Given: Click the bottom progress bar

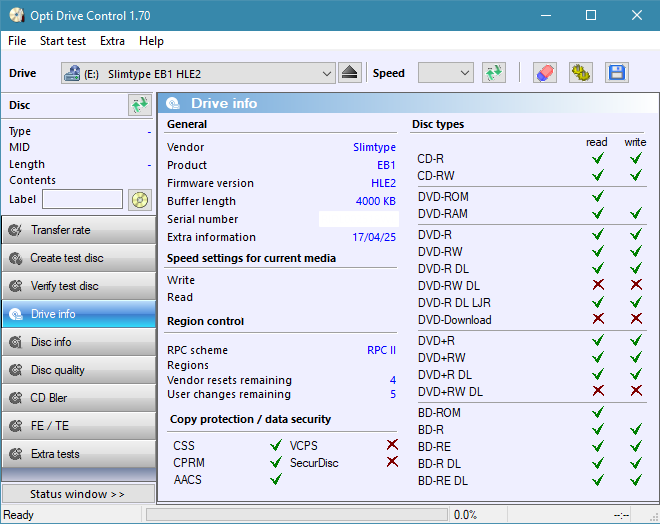Looking at the screenshot, I should [297, 514].
